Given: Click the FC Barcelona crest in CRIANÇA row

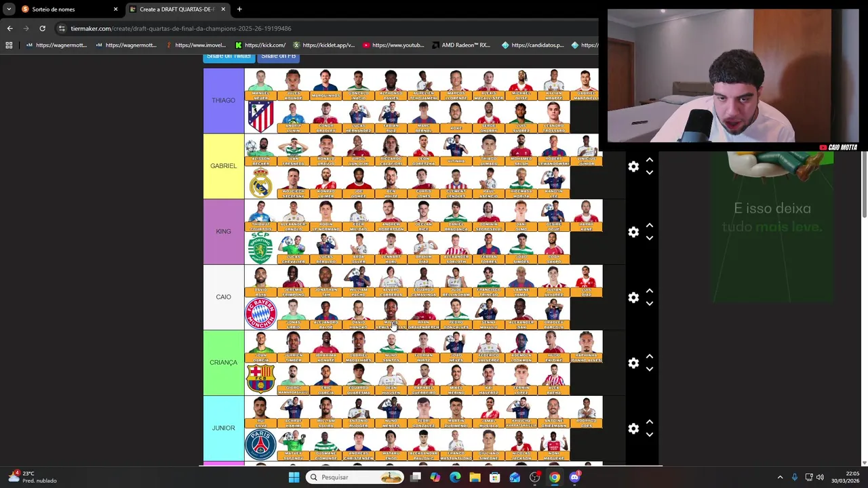Looking at the screenshot, I should [260, 379].
